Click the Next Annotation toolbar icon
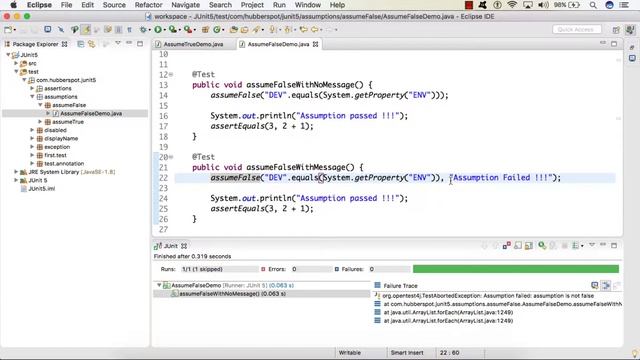The width and height of the screenshot is (640, 360). pyautogui.click(x=272, y=29)
